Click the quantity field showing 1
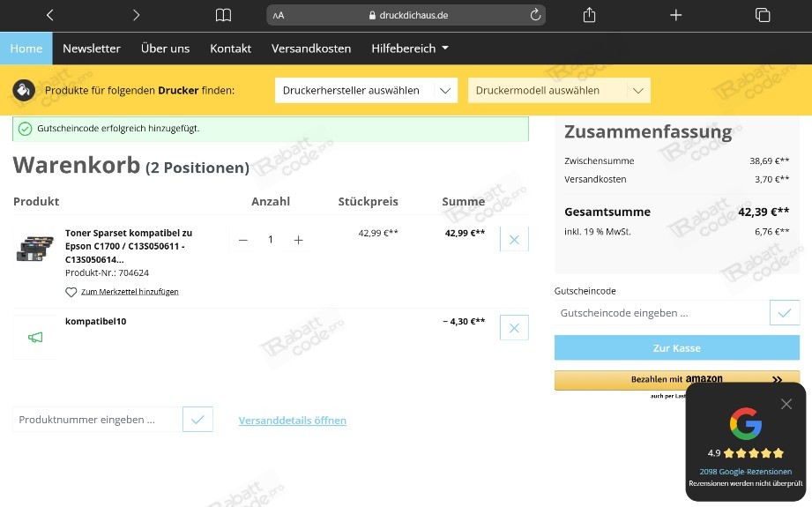This screenshot has height=507, width=812. pyautogui.click(x=271, y=239)
